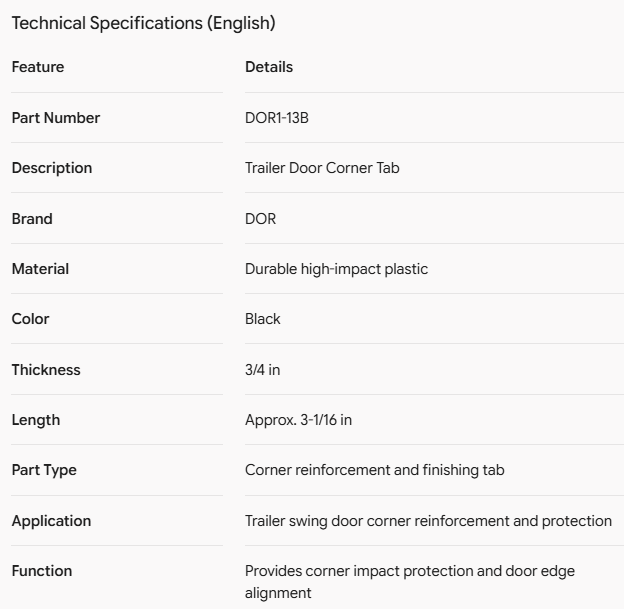
Task: Click the part number value DOR1-13B
Action: pos(277,118)
